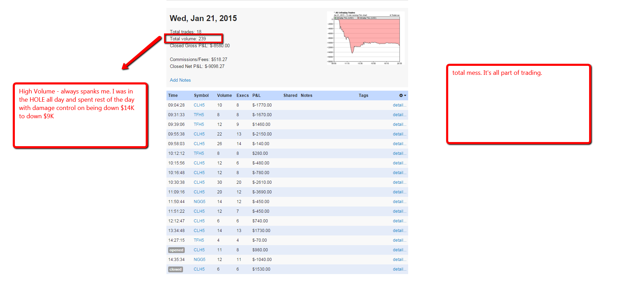Click the Execs column header
The width and height of the screenshot is (644, 282).
(x=243, y=95)
